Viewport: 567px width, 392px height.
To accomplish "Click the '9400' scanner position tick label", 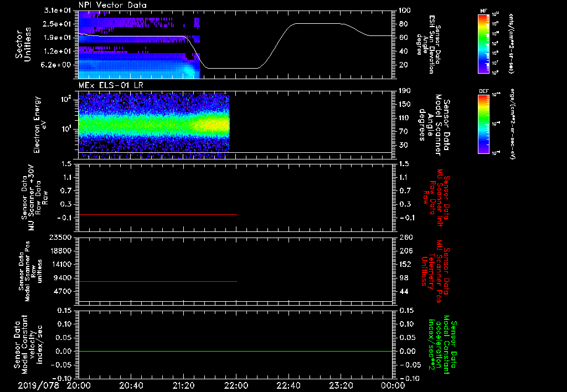I will coord(63,278).
